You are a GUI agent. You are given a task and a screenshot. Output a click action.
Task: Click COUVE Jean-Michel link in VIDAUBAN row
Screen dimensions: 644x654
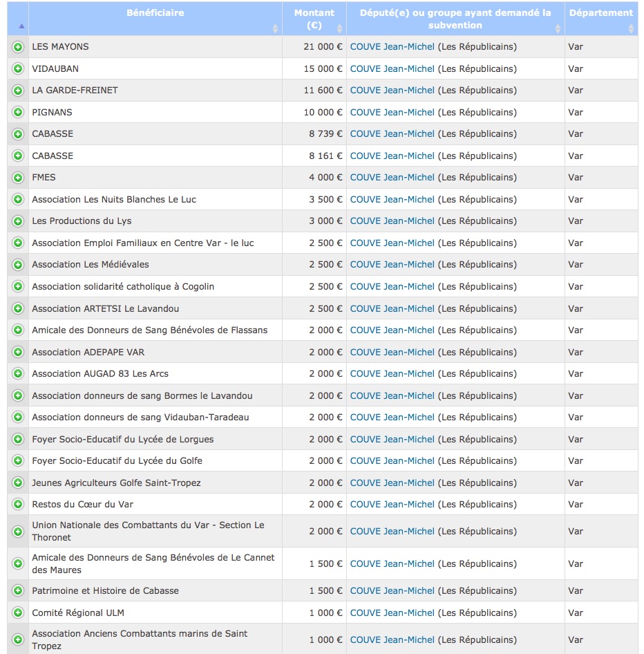392,69
